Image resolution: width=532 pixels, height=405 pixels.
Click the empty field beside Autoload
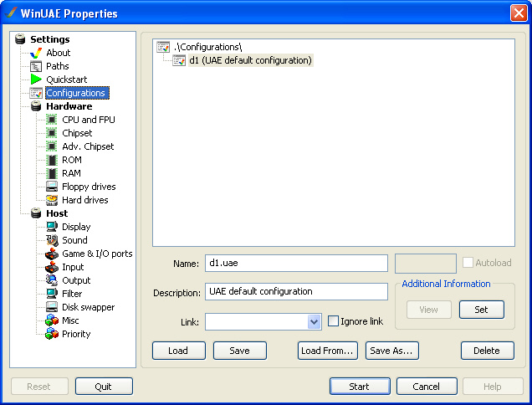click(x=426, y=264)
